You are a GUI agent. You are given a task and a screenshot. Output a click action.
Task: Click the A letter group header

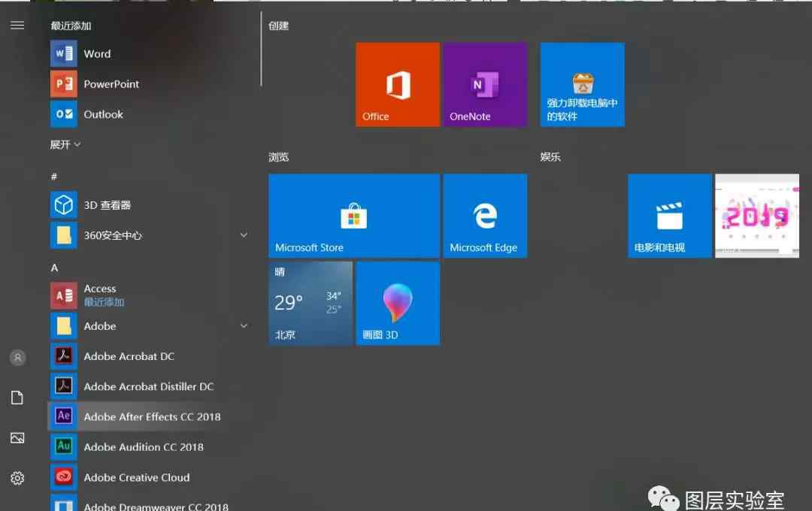click(54, 268)
